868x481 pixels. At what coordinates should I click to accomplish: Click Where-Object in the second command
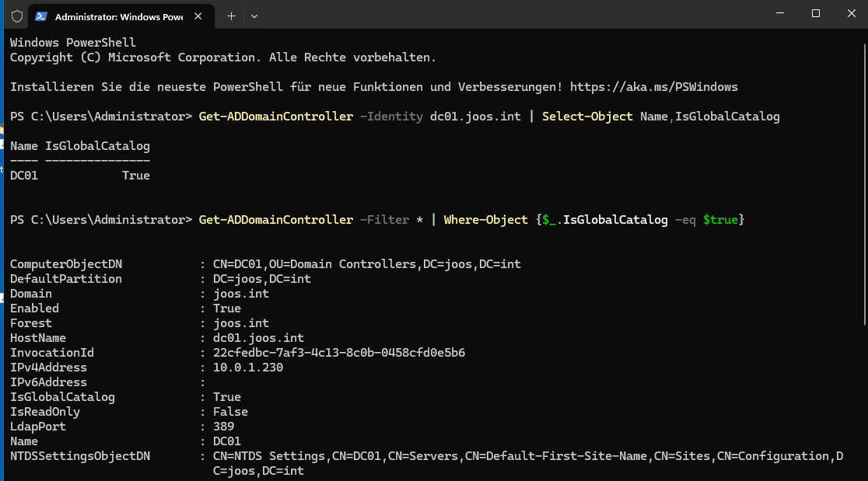486,220
